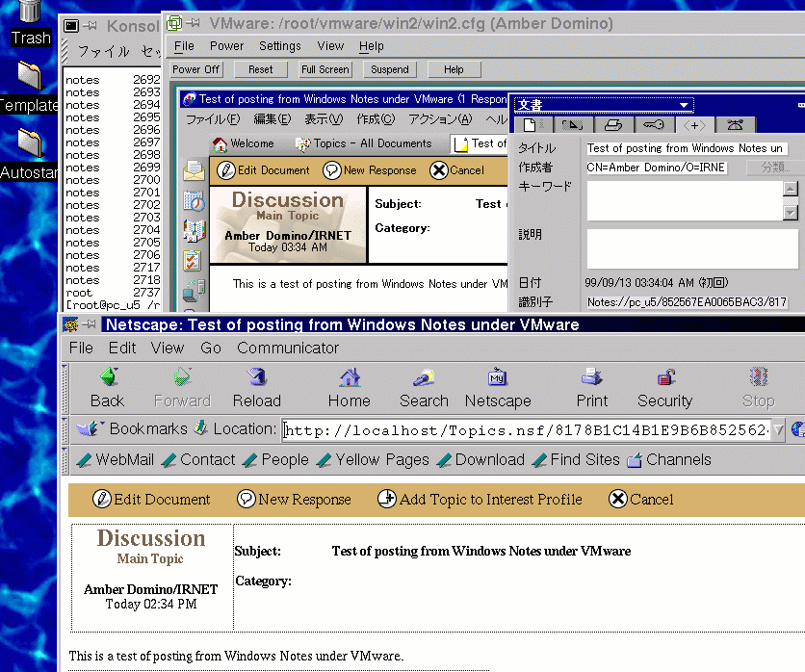Select the fields tab icon in properties box
The image size is (805, 672).
(572, 125)
